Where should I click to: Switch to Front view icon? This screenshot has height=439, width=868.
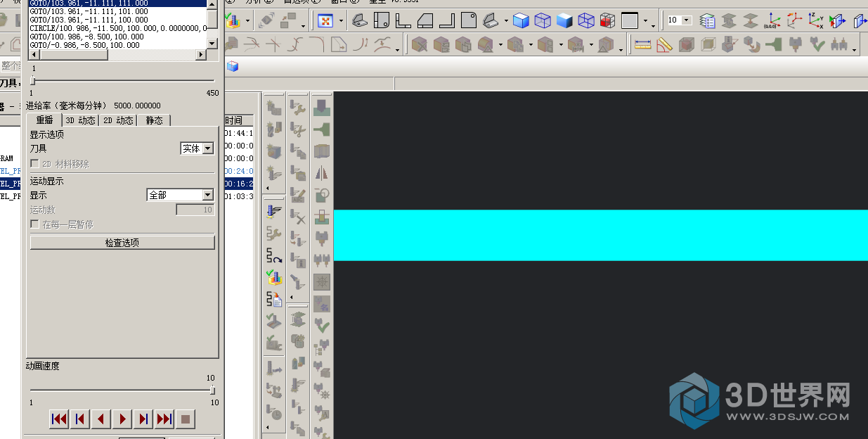pos(403,21)
